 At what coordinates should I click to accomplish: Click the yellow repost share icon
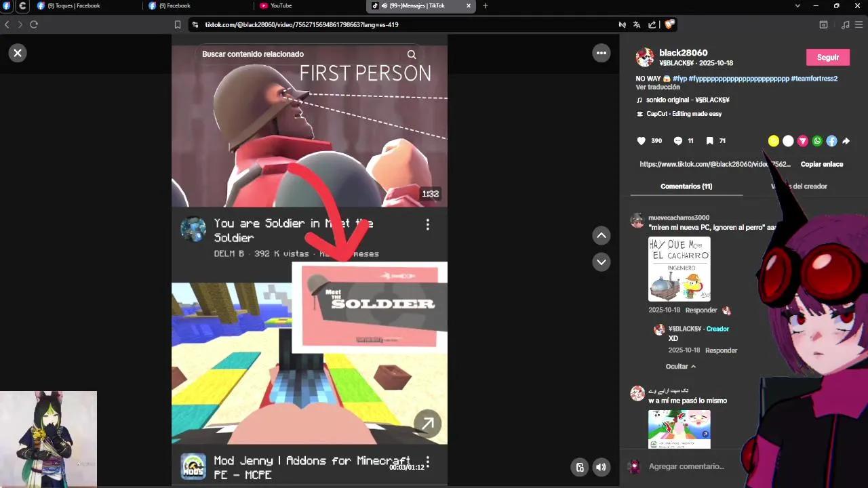click(774, 141)
